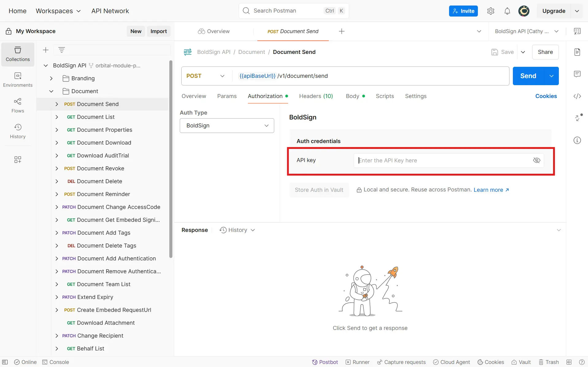Screen dimensions: 588x367
Task: Open the Flows sidebar panel
Action: click(18, 106)
